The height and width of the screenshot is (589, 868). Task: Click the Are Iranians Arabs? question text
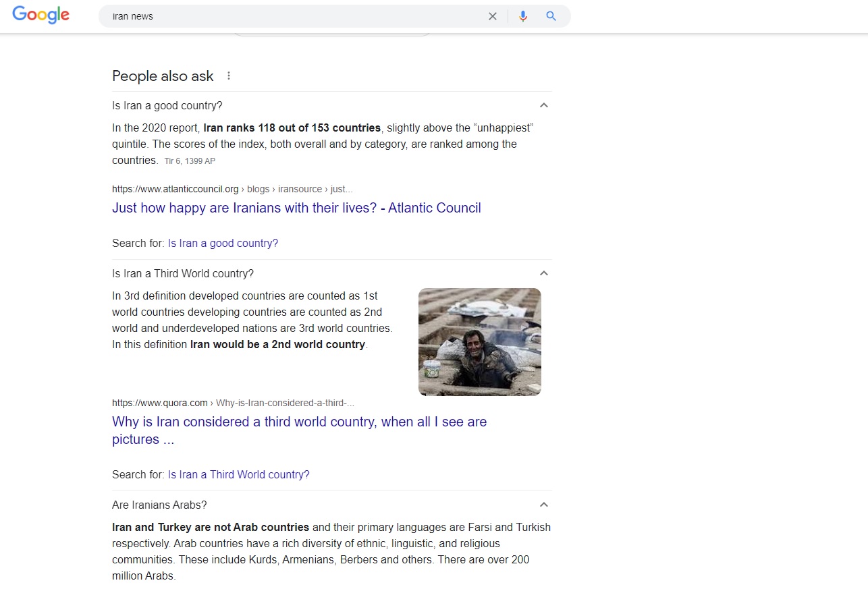click(x=159, y=505)
